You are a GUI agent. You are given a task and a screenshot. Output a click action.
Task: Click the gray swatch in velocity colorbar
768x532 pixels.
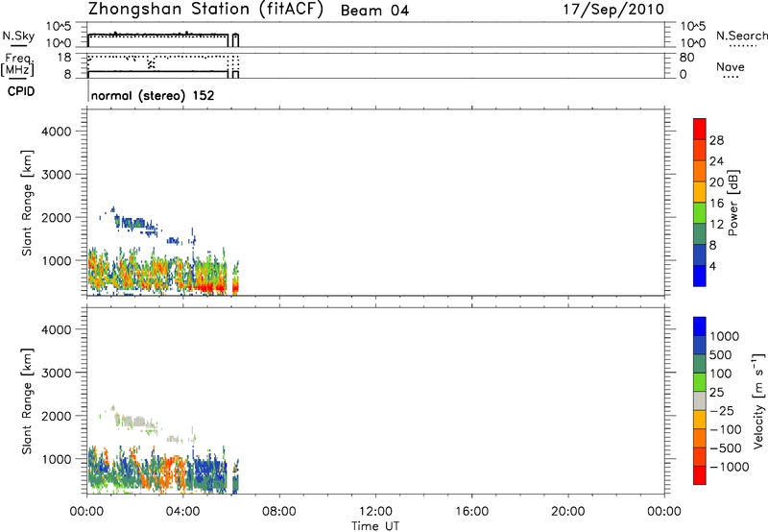click(x=700, y=400)
